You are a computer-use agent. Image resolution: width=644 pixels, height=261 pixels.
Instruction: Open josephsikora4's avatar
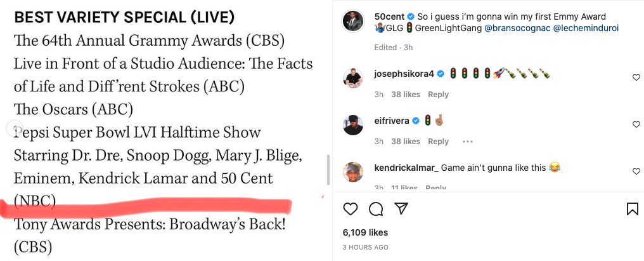(x=353, y=77)
